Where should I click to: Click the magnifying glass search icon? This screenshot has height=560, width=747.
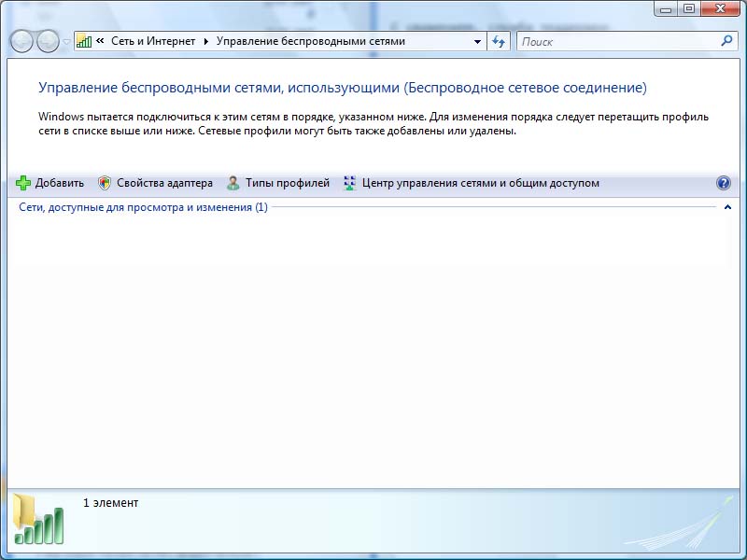pyautogui.click(x=727, y=41)
